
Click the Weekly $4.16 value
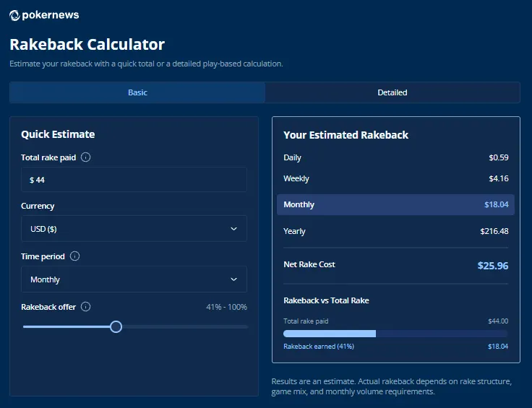click(499, 178)
